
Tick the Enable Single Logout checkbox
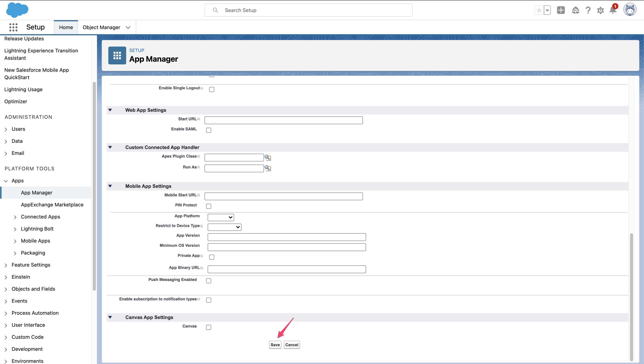coord(212,89)
